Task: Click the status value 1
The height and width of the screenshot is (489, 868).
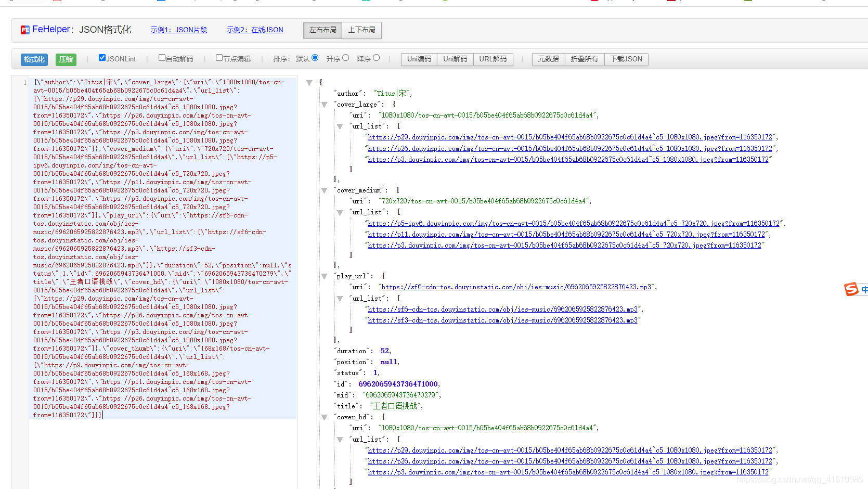Action: [375, 373]
